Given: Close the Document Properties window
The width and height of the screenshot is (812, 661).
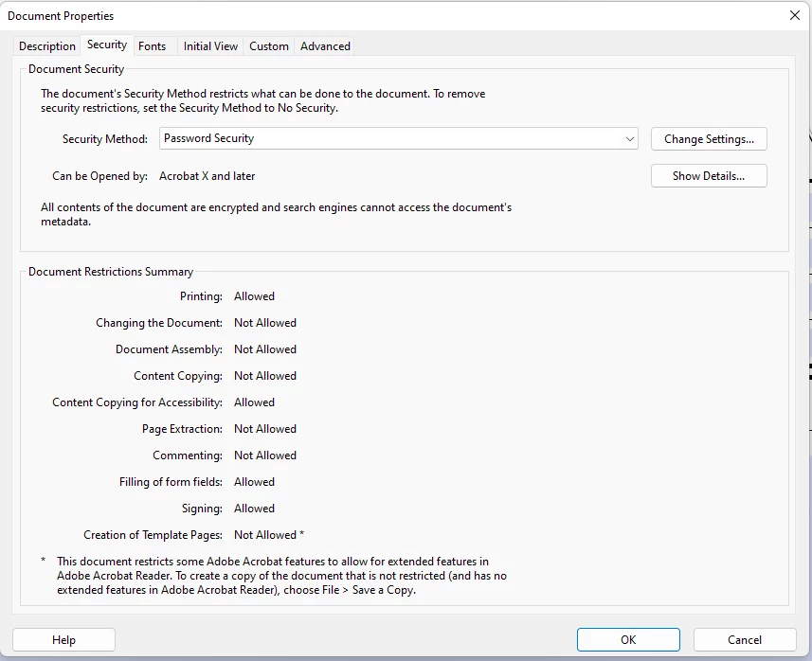Looking at the screenshot, I should (x=794, y=15).
